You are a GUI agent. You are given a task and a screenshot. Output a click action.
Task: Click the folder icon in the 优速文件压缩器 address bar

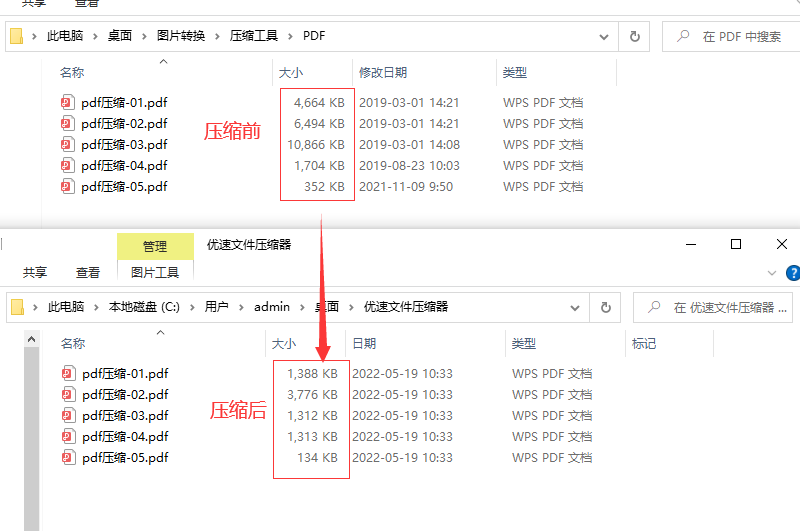pos(18,307)
